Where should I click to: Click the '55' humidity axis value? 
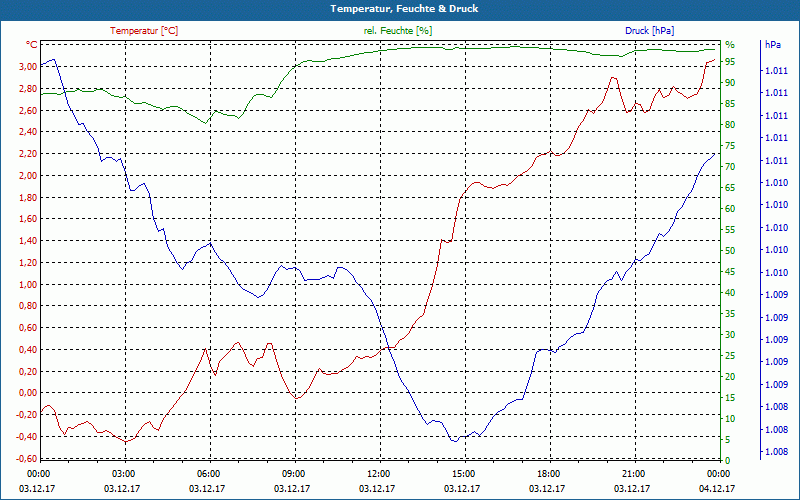[730, 230]
